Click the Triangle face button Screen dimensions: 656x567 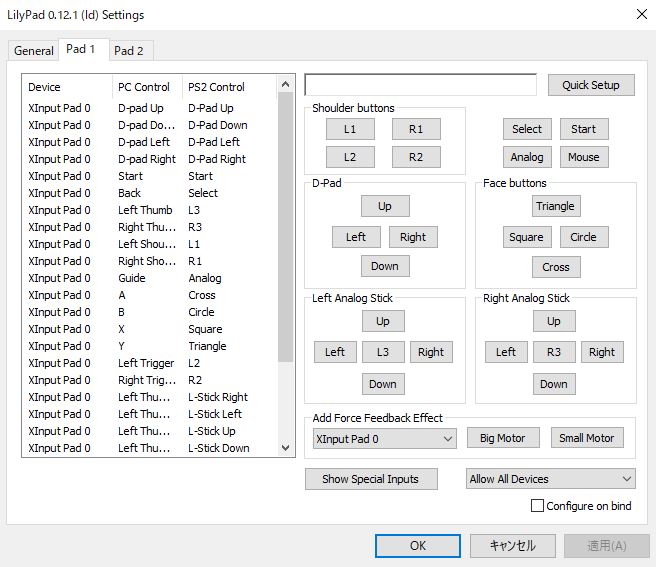pyautogui.click(x=555, y=206)
